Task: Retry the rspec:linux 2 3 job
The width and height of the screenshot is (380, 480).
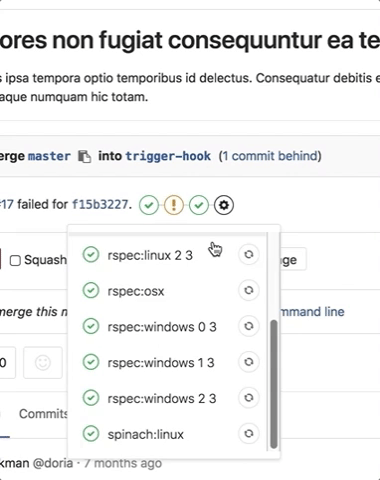Action: point(248,255)
